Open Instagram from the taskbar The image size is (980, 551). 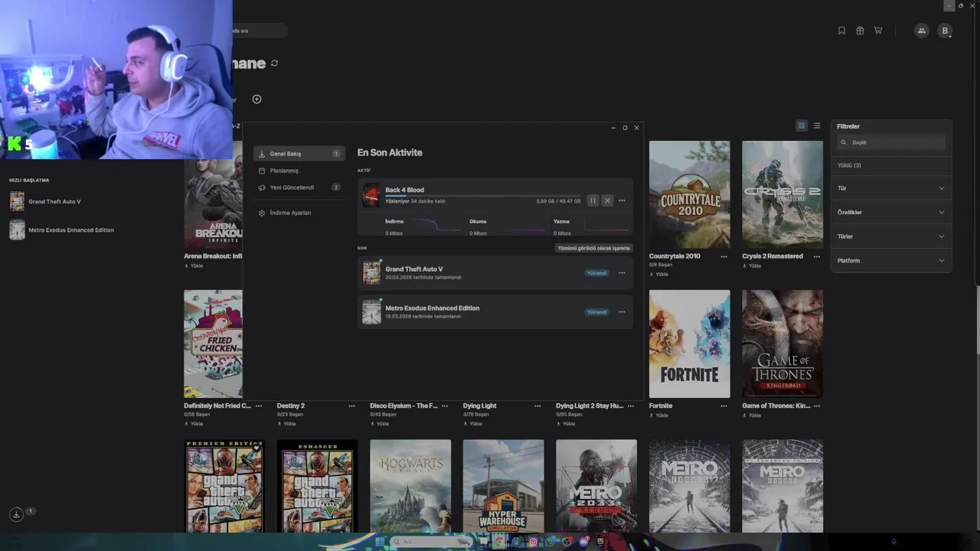click(534, 542)
